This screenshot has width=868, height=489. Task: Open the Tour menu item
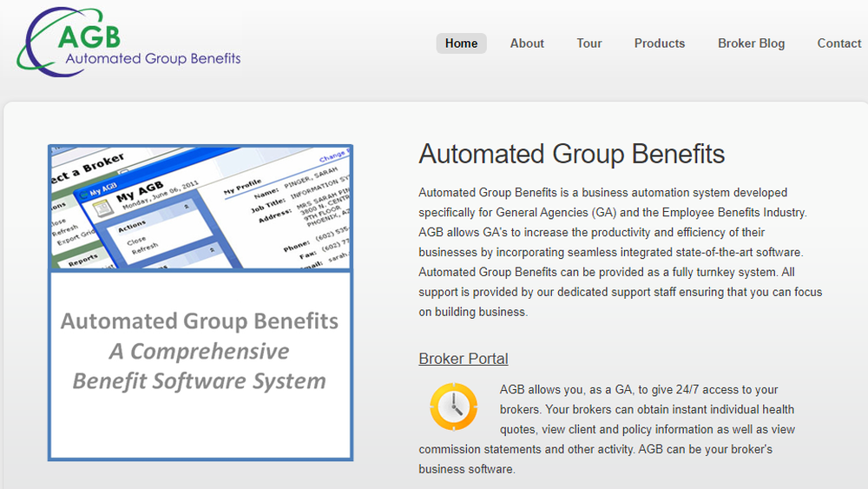(589, 43)
